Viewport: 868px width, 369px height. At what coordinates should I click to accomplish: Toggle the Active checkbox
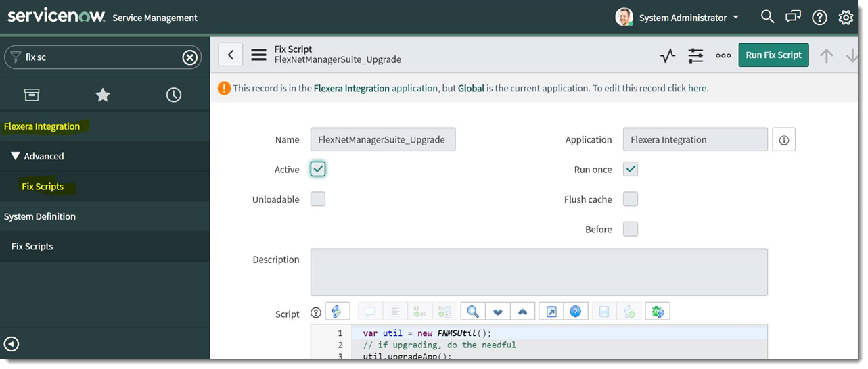coord(318,169)
